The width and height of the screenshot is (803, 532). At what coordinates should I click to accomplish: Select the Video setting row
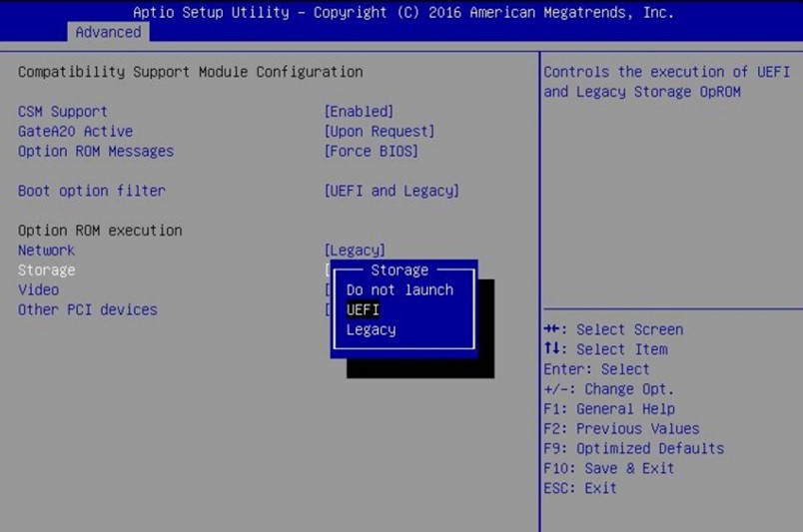tap(38, 289)
